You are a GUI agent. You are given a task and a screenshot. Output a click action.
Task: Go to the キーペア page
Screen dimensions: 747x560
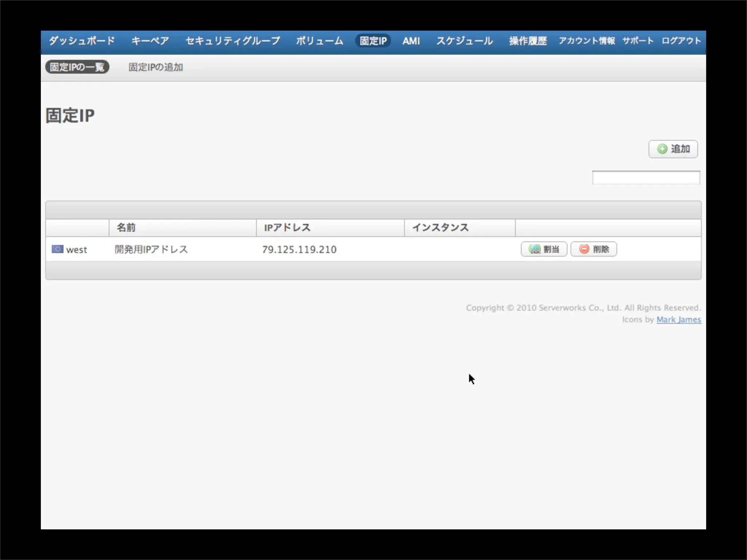tap(150, 41)
